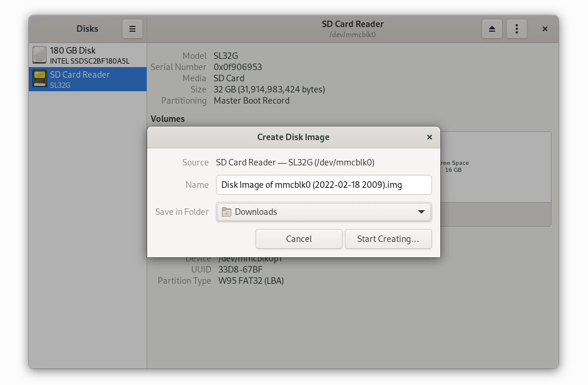This screenshot has width=588, height=385.
Task: Click the Partition Type value W95 FAT32
Action: coord(251,281)
